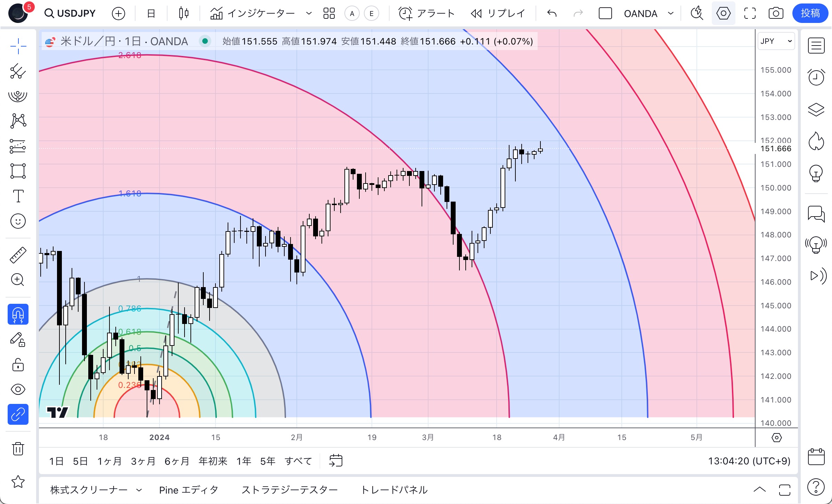Open the alerts clock panel
This screenshot has width=832, height=504.
click(816, 77)
